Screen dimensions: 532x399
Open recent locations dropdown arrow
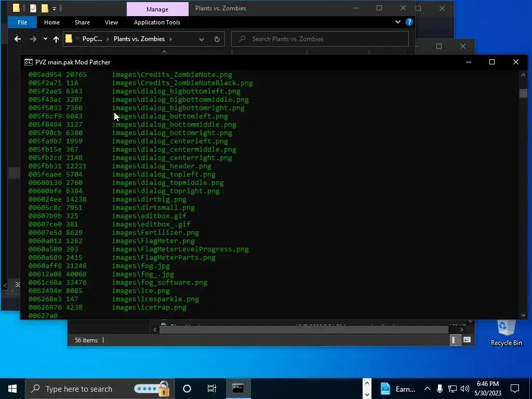[x=45, y=39]
